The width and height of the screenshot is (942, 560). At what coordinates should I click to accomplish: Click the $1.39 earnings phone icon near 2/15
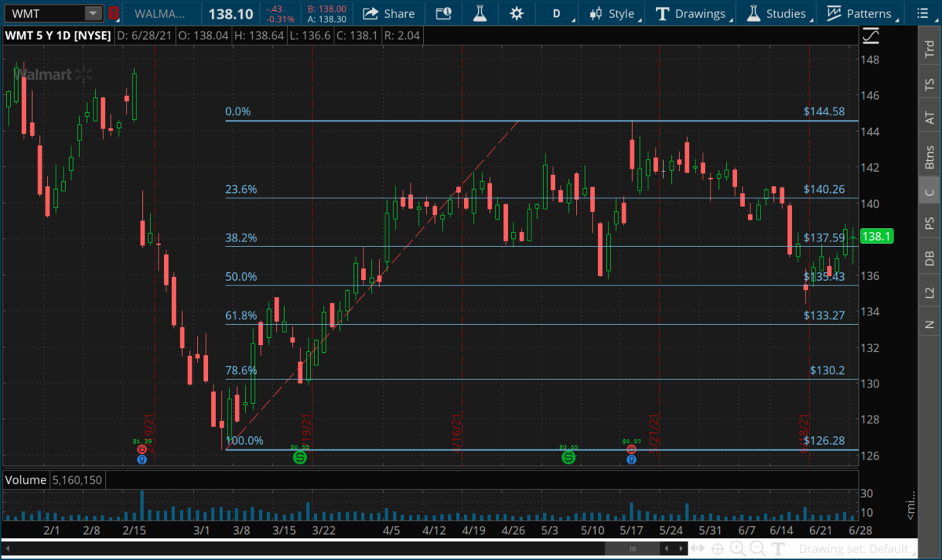(141, 449)
